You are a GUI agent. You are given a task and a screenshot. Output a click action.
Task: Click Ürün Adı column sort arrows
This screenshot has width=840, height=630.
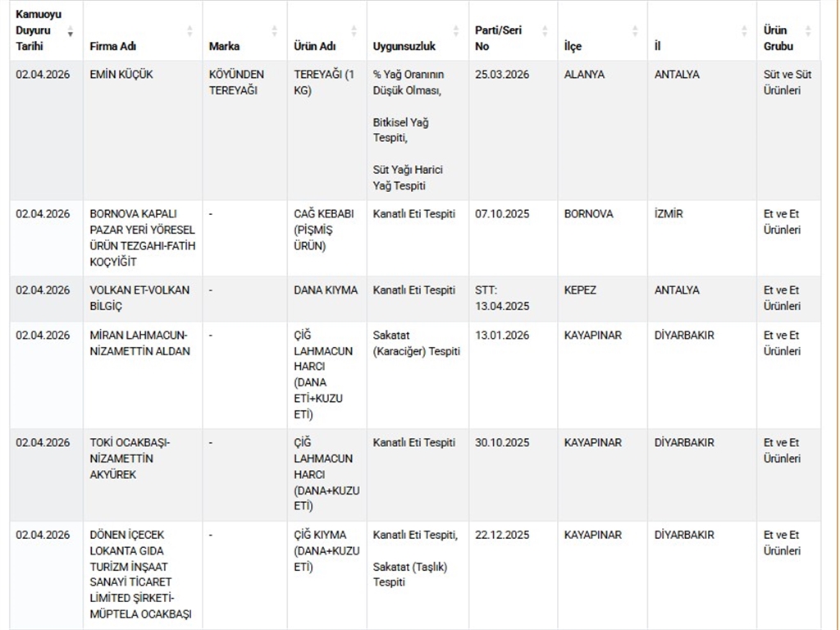354,31
